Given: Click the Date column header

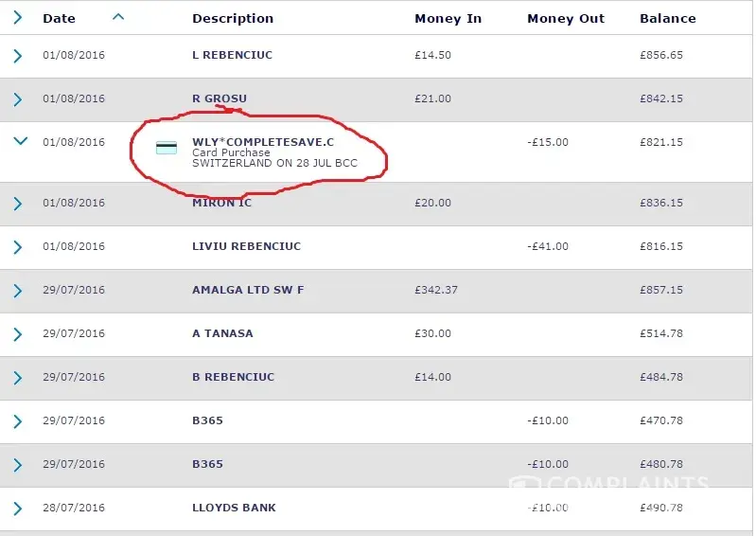Looking at the screenshot, I should [59, 19].
